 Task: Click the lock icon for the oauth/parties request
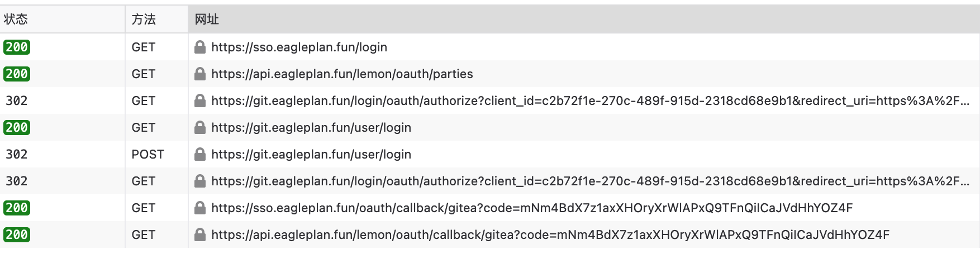200,74
